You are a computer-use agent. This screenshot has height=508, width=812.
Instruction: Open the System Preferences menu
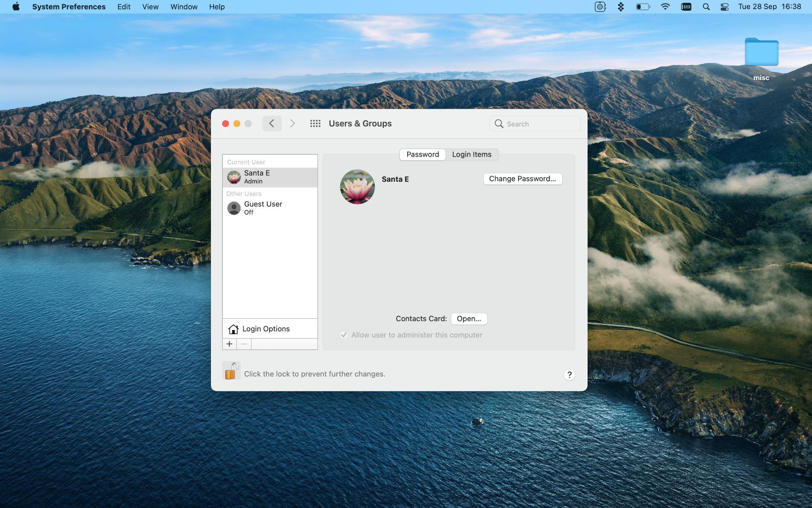coord(69,6)
